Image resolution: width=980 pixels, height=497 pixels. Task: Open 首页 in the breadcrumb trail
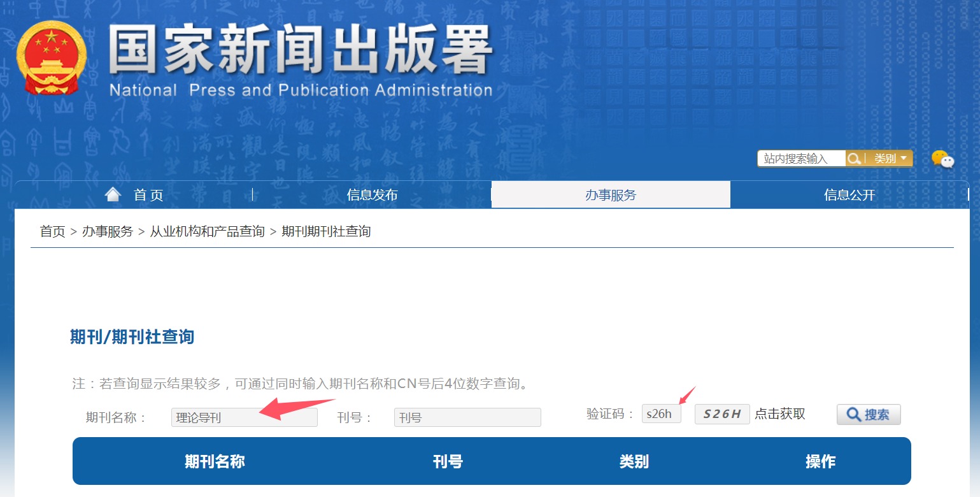[53, 232]
